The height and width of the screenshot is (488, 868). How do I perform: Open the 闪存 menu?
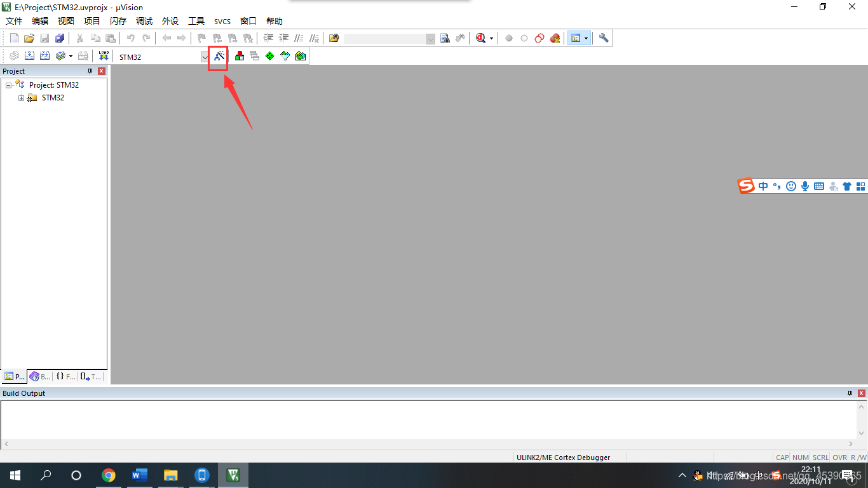(118, 21)
